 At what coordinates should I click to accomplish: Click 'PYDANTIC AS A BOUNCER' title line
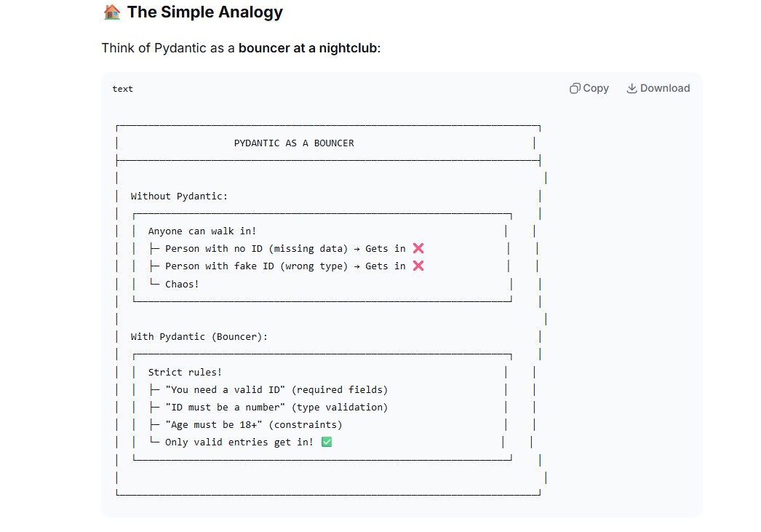pos(294,143)
